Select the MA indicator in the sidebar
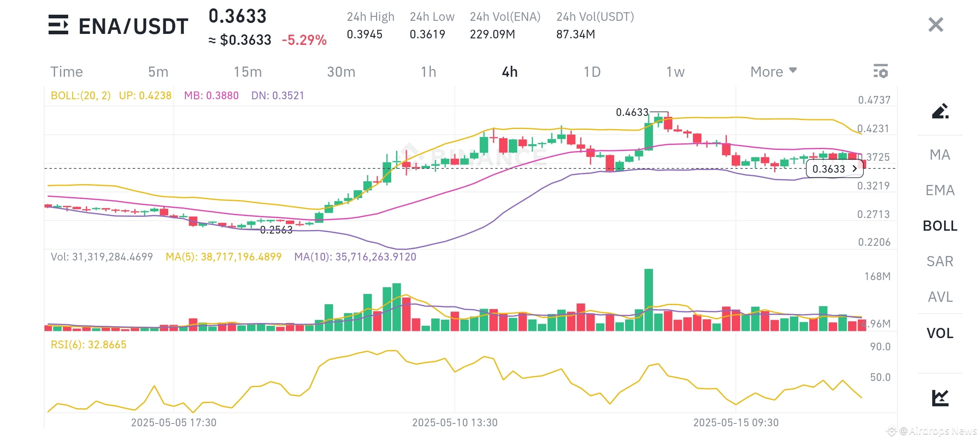This screenshot has height=441, width=980. pos(940,154)
